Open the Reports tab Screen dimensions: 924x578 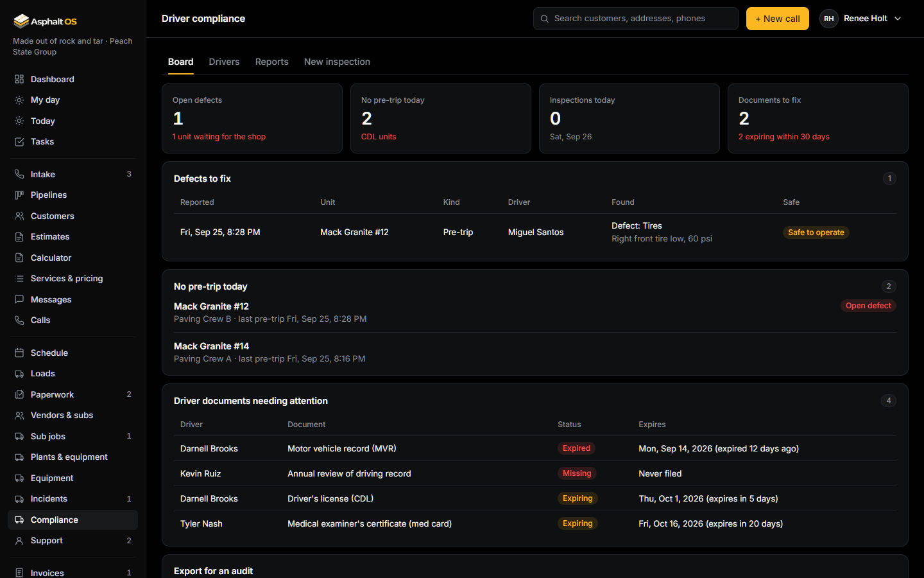coord(271,62)
